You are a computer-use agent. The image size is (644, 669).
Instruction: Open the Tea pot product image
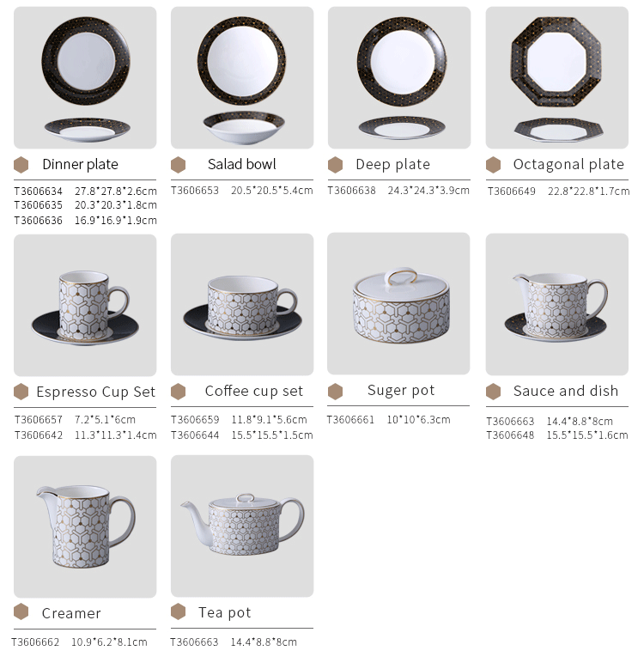242,526
